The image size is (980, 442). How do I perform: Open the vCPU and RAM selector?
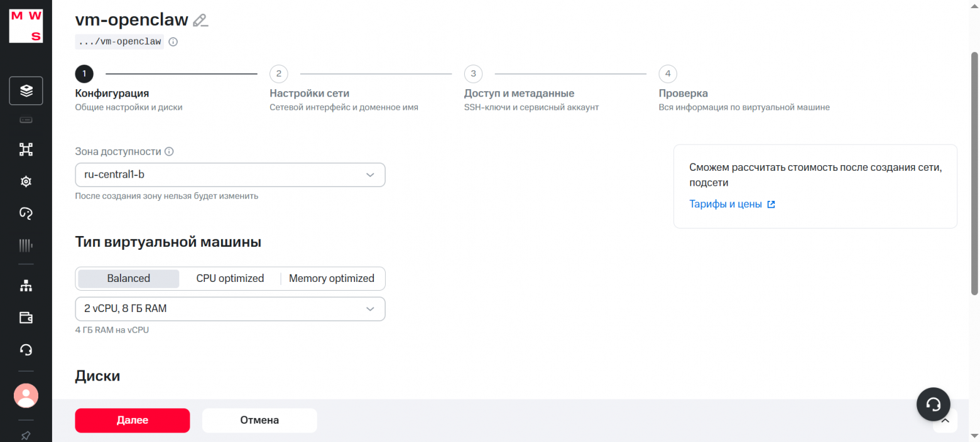coord(230,309)
